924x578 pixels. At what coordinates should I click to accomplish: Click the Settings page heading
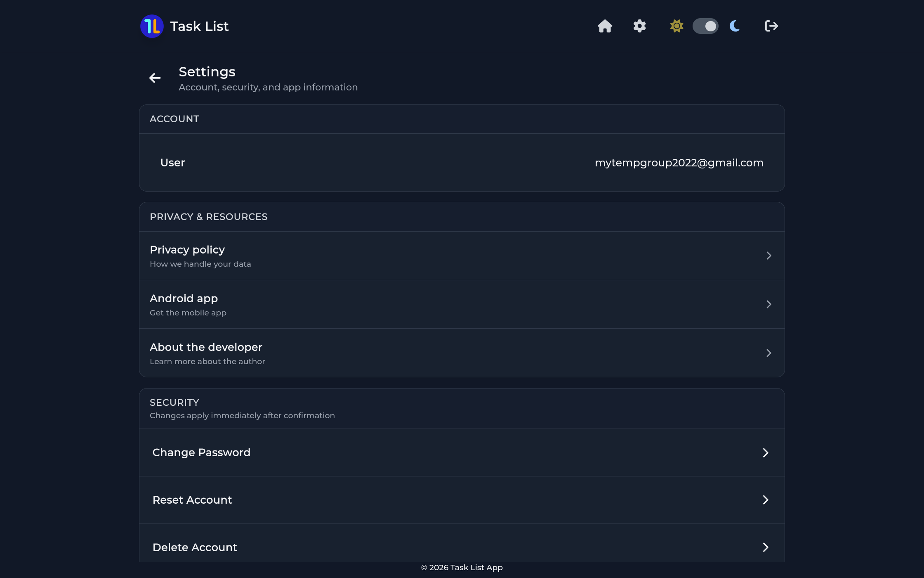(x=207, y=72)
